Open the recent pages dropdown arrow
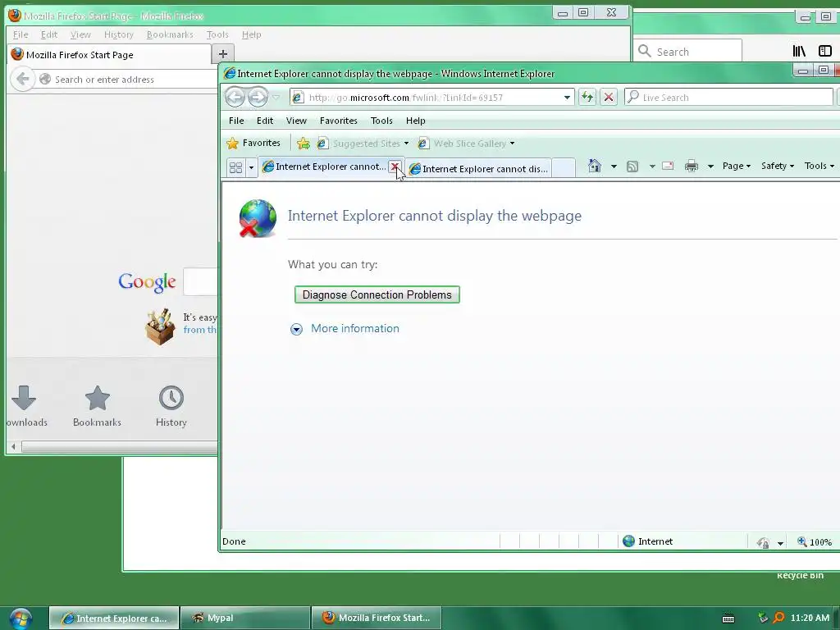The height and width of the screenshot is (630, 840). (276, 98)
